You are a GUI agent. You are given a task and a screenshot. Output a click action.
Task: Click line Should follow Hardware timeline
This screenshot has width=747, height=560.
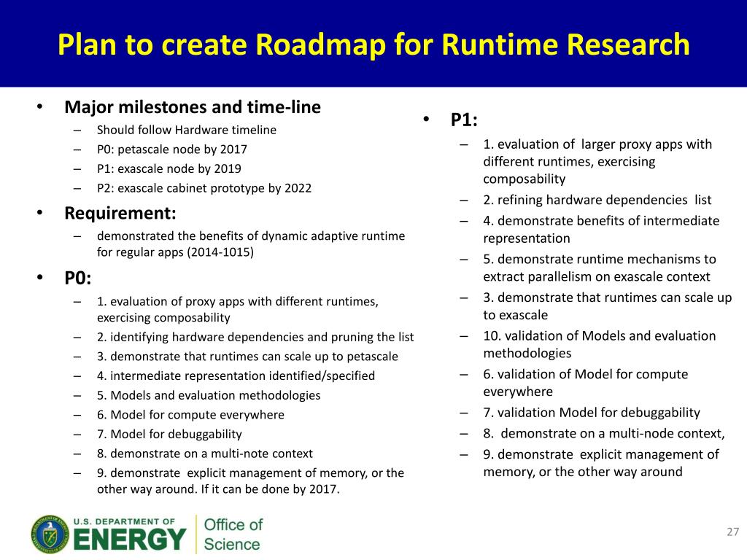(187, 130)
